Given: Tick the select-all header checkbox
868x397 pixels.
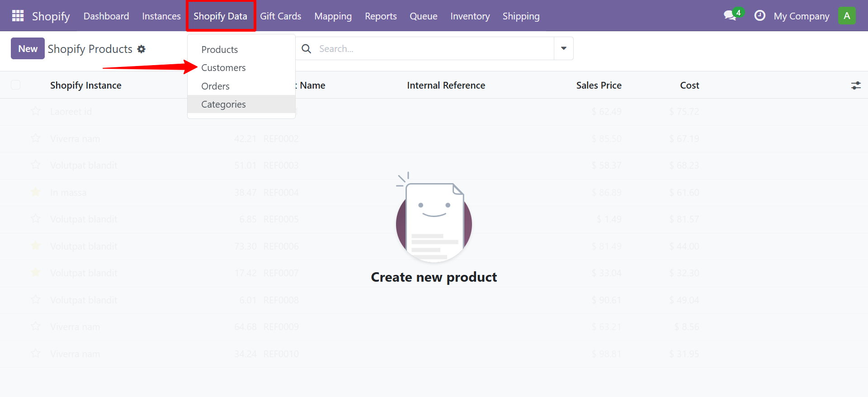Looking at the screenshot, I should pos(16,85).
